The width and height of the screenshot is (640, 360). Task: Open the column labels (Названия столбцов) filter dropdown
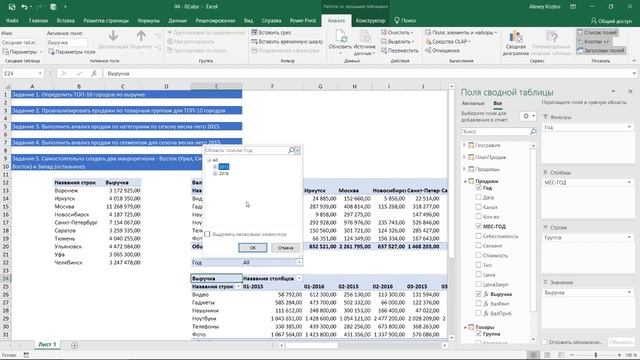click(x=299, y=278)
